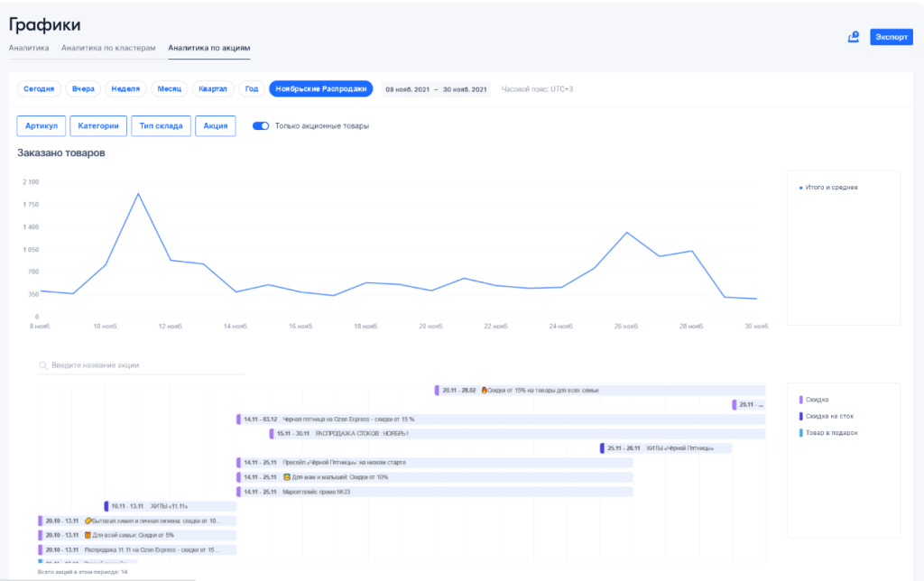Click the purple Скидка legend marker
Screen dimensions: 924x581
(x=800, y=399)
